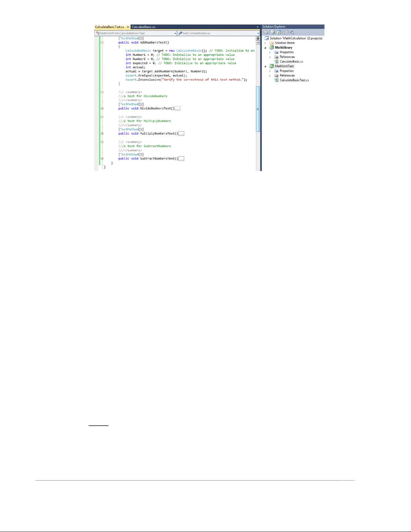Click the editor vertical scrollbar thumb
Image resolution: width=411 pixels, height=532 pixels.
tap(258, 109)
